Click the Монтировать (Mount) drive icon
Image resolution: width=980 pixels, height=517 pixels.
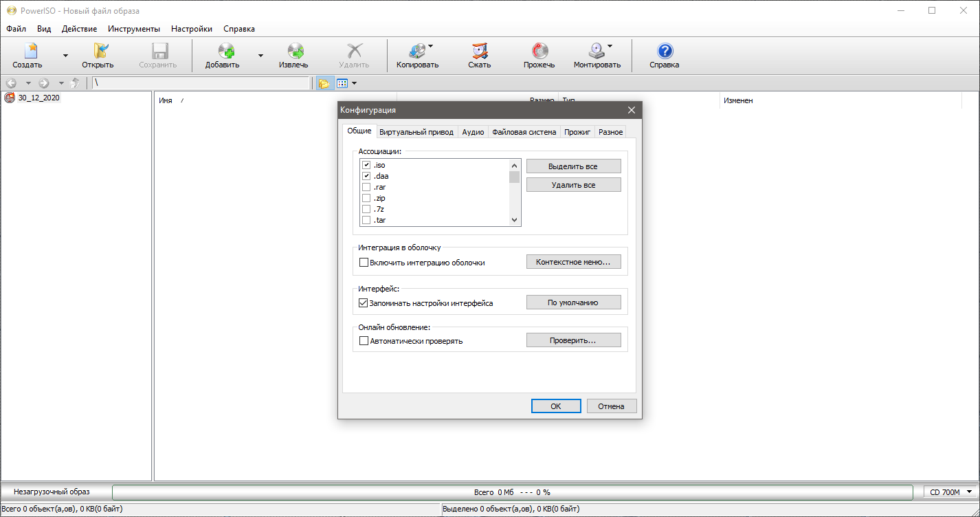click(596, 52)
